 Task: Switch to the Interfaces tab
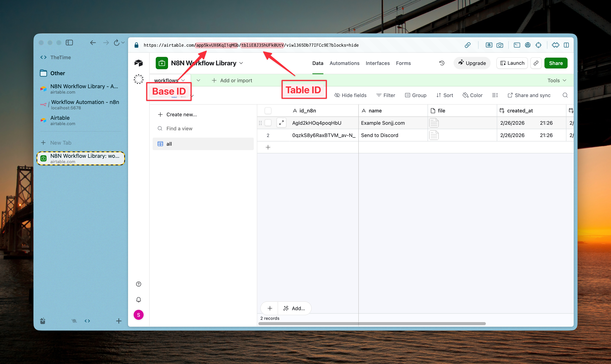(377, 63)
